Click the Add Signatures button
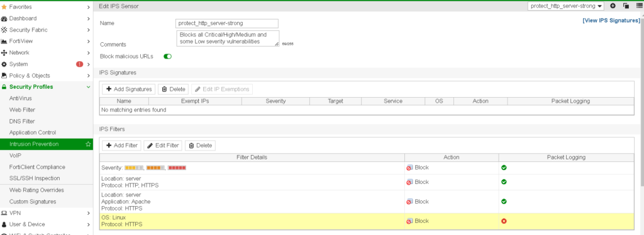Image resolution: width=644 pixels, height=235 pixels. tap(128, 89)
